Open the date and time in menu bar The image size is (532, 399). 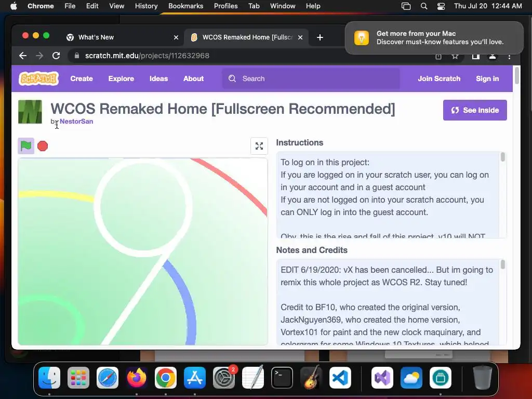[488, 6]
